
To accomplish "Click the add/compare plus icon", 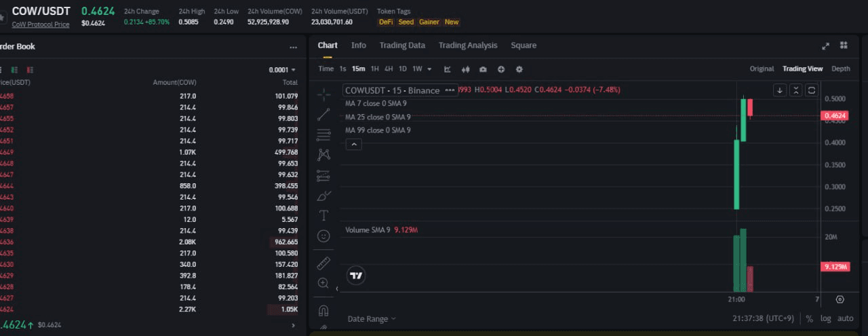I will [501, 69].
